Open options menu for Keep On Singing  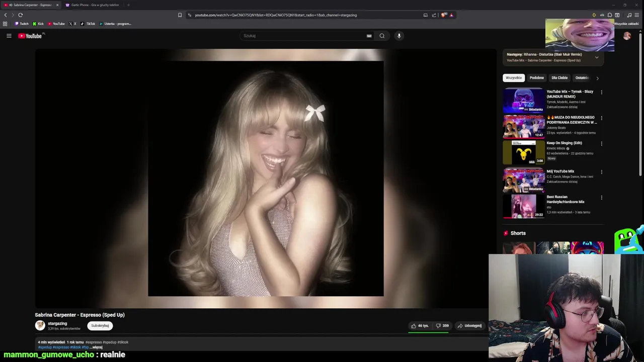(x=601, y=143)
